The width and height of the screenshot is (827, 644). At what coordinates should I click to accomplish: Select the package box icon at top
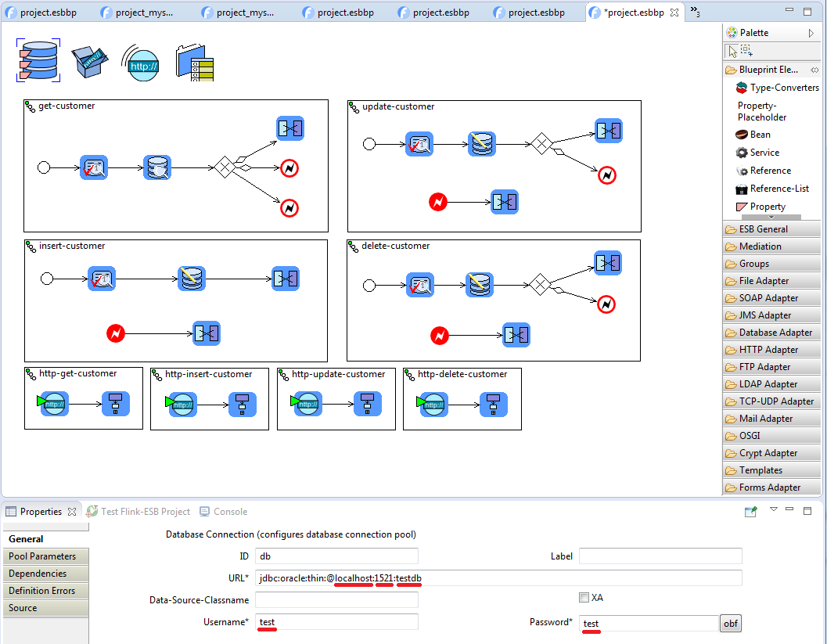coord(90,62)
